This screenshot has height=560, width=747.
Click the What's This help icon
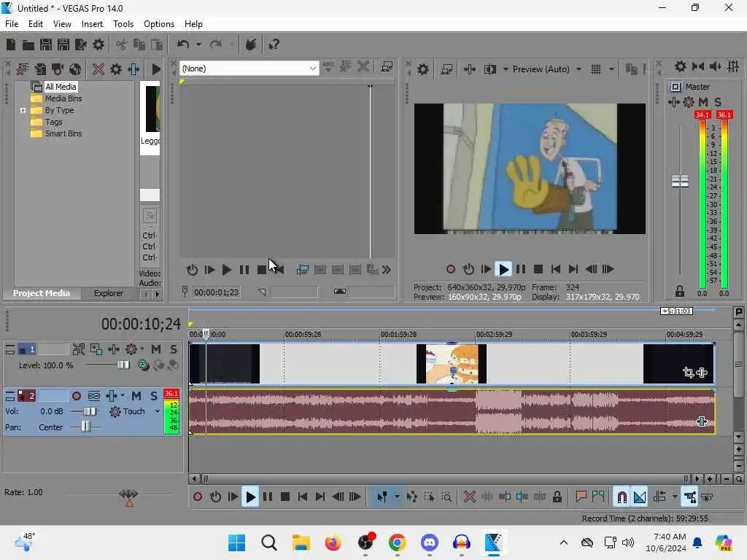(x=274, y=44)
